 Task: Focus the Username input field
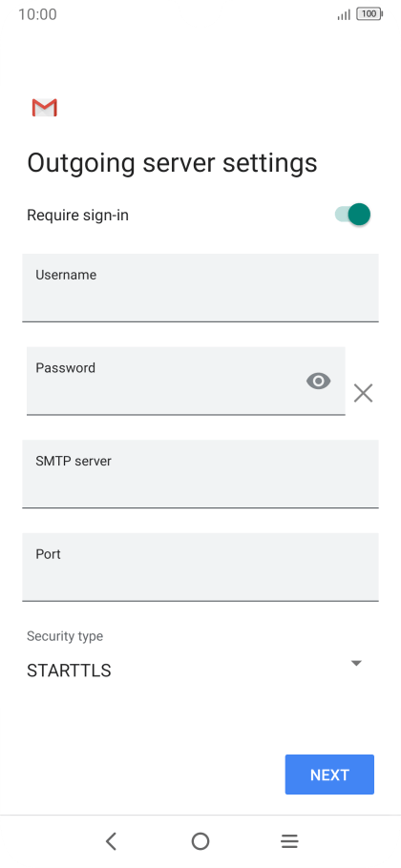(200, 288)
